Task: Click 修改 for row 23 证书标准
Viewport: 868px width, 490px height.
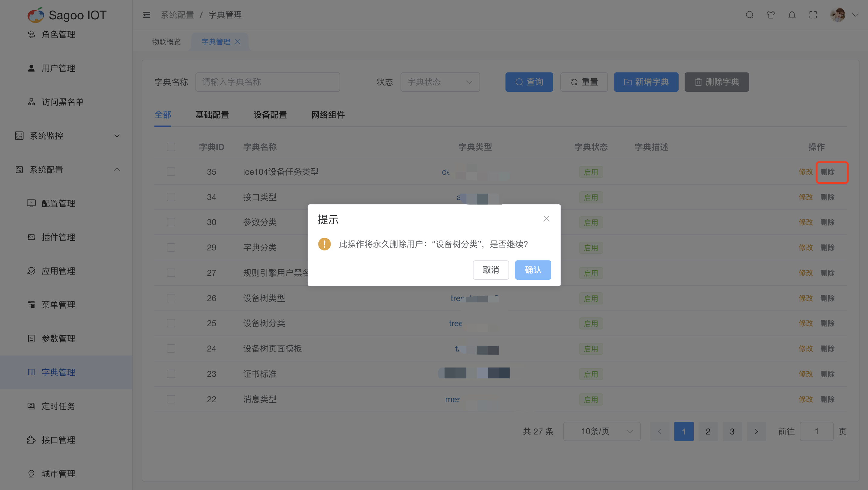Action: [x=806, y=374]
